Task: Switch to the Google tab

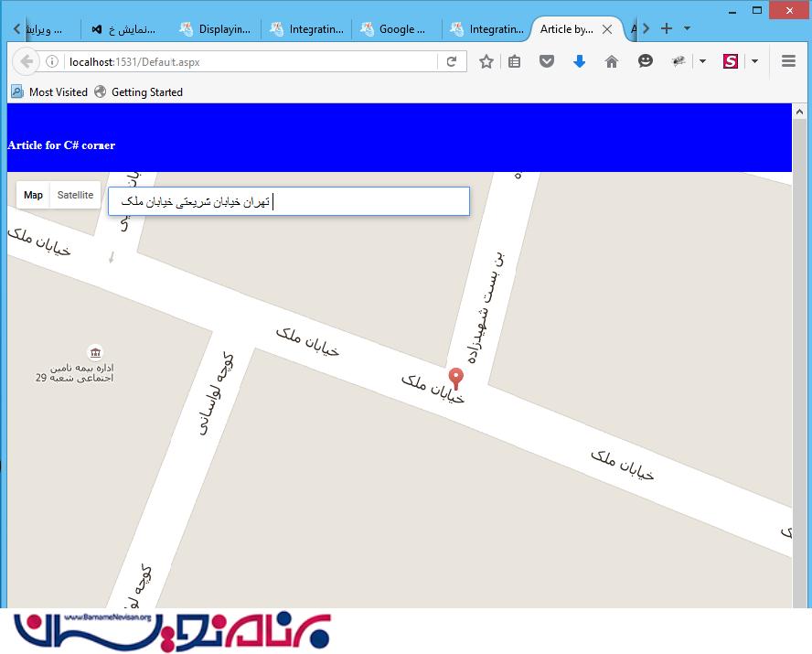Action: (396, 29)
